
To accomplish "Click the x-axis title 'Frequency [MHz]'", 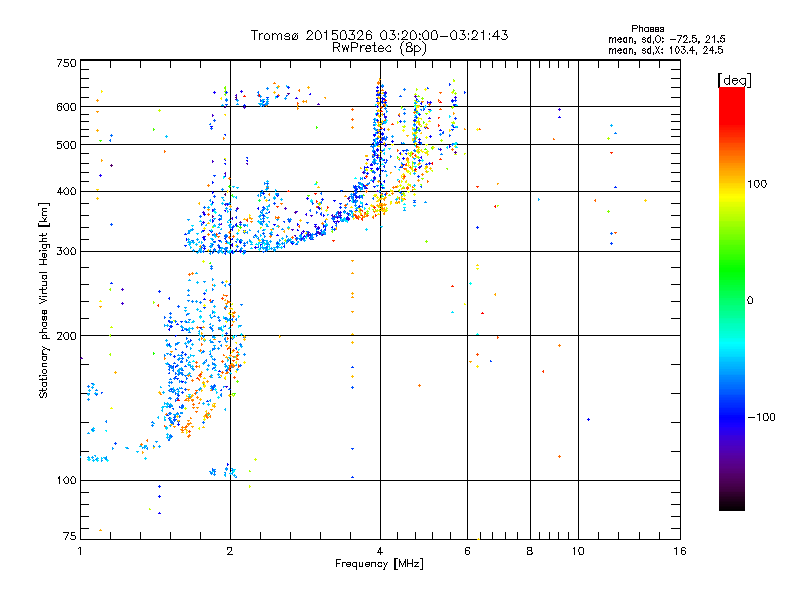I will coord(379,564).
